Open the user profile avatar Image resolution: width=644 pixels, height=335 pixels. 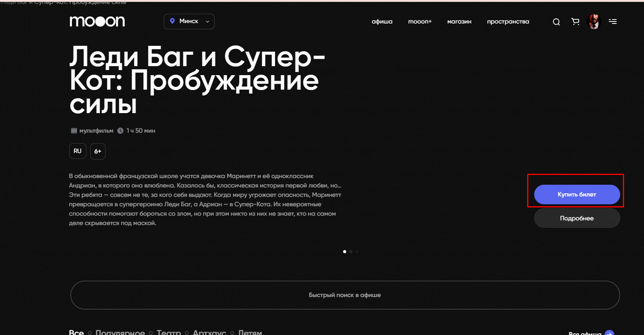[x=594, y=22]
